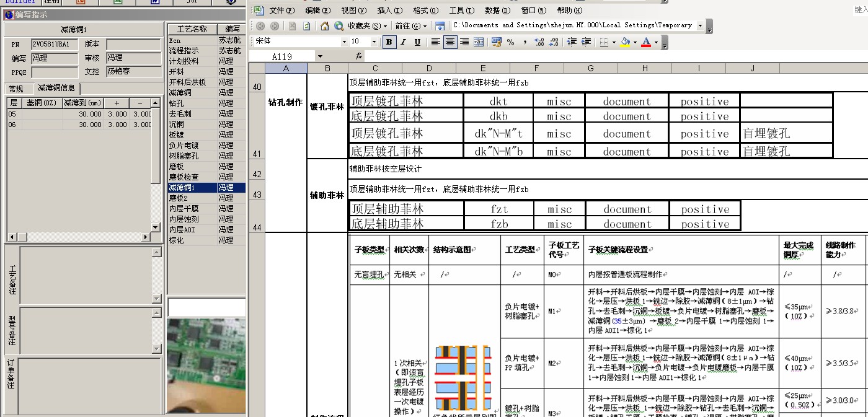Click the PPQE input field
The width and height of the screenshot is (868, 417).
tap(55, 72)
